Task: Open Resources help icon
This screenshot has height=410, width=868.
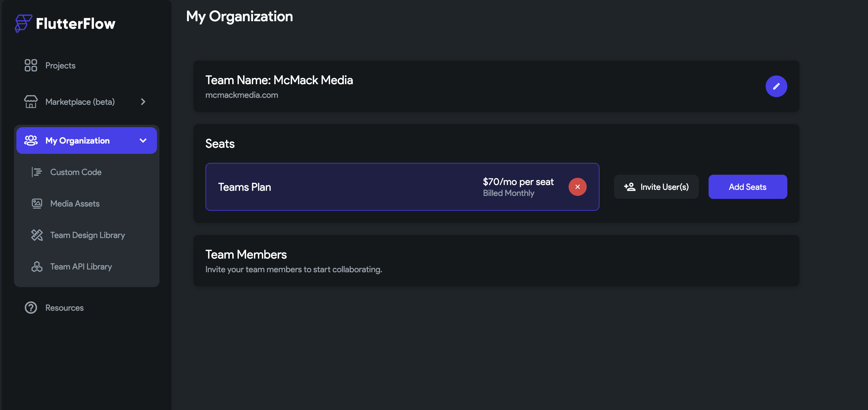Action: (x=30, y=307)
